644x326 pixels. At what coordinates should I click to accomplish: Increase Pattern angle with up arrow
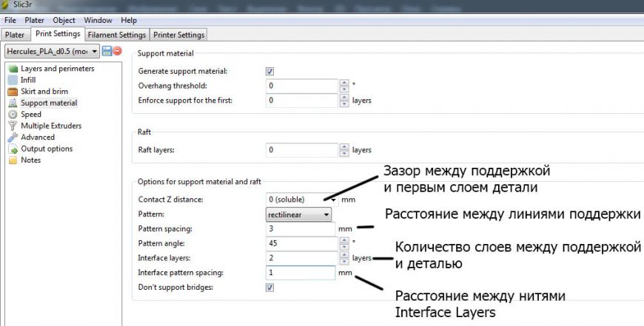click(344, 240)
